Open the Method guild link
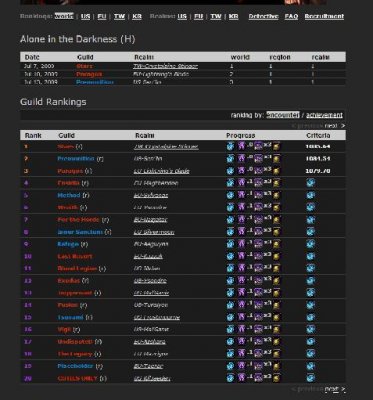The height and width of the screenshot is (400, 373). coord(69,195)
